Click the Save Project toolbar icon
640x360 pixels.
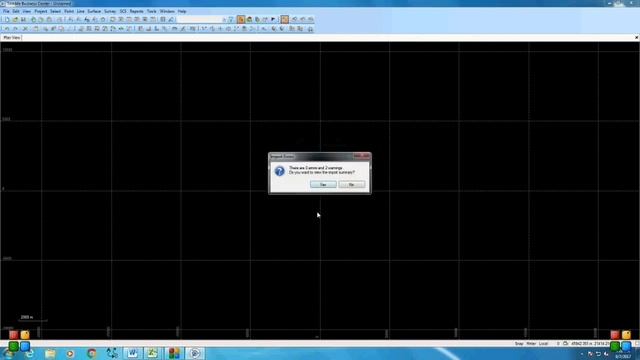(23, 20)
